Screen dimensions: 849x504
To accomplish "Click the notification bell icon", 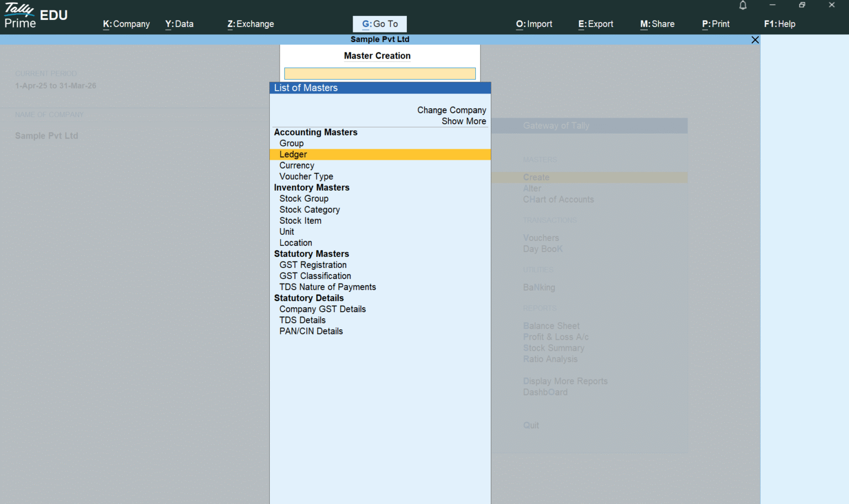I will click(x=742, y=6).
